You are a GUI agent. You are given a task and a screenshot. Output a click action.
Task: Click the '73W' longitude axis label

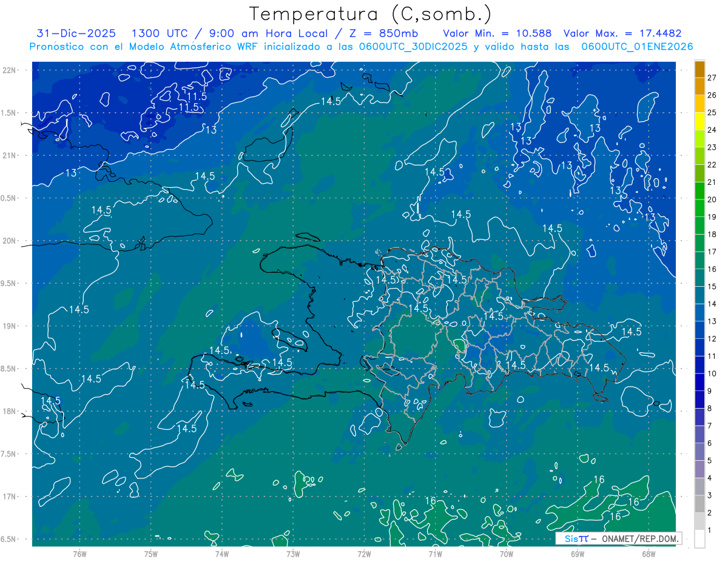click(x=293, y=554)
